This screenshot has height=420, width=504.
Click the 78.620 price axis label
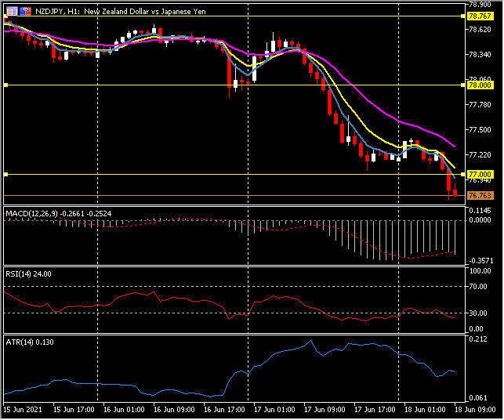(480, 30)
